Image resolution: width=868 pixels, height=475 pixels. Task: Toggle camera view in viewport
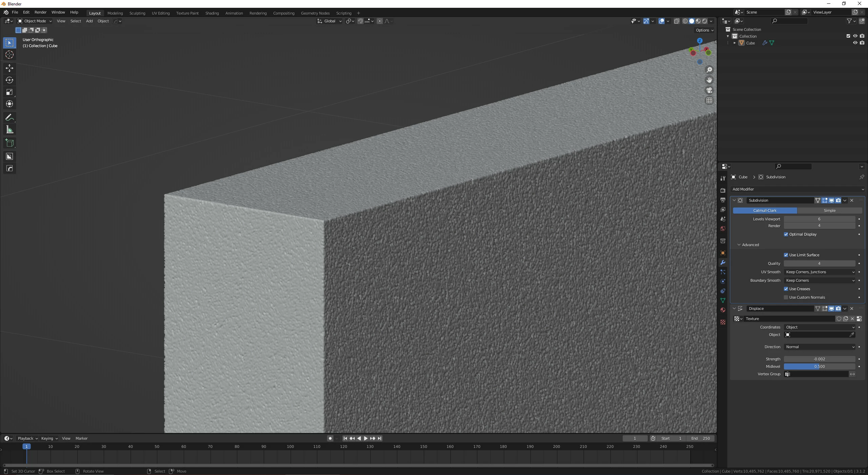click(709, 90)
